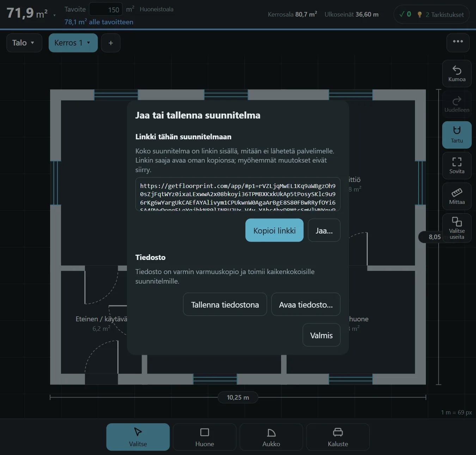This screenshot has width=476, height=455.
Task: Click the share link URL text box
Action: pos(238,194)
